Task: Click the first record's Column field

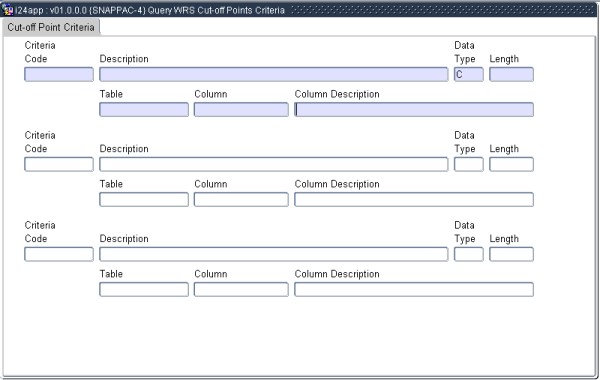Action: 241,109
